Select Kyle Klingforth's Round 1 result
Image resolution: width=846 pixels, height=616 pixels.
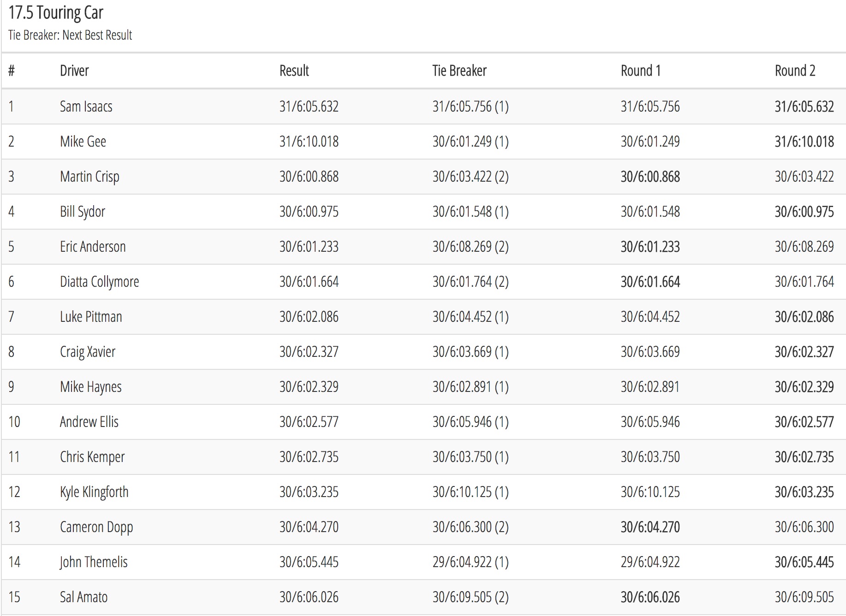[x=650, y=492]
